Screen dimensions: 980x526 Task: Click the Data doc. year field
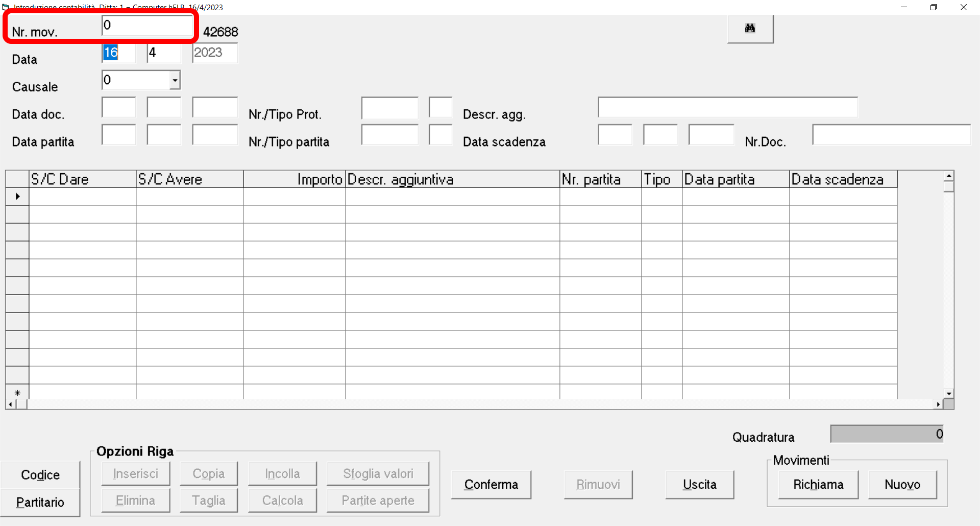[x=215, y=107]
